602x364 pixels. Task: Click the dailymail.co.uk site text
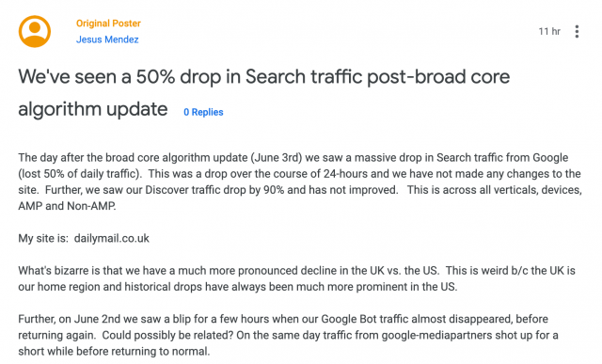point(112,239)
